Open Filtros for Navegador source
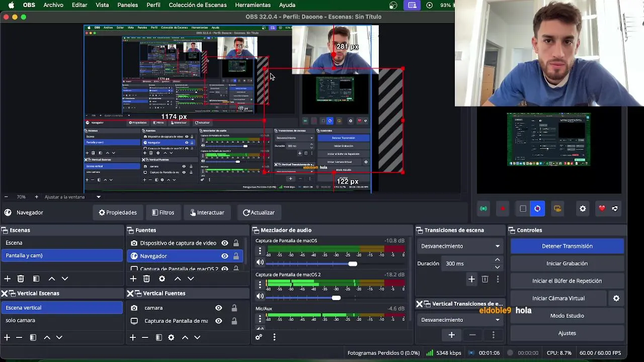Image resolution: width=644 pixels, height=362 pixels. click(163, 213)
